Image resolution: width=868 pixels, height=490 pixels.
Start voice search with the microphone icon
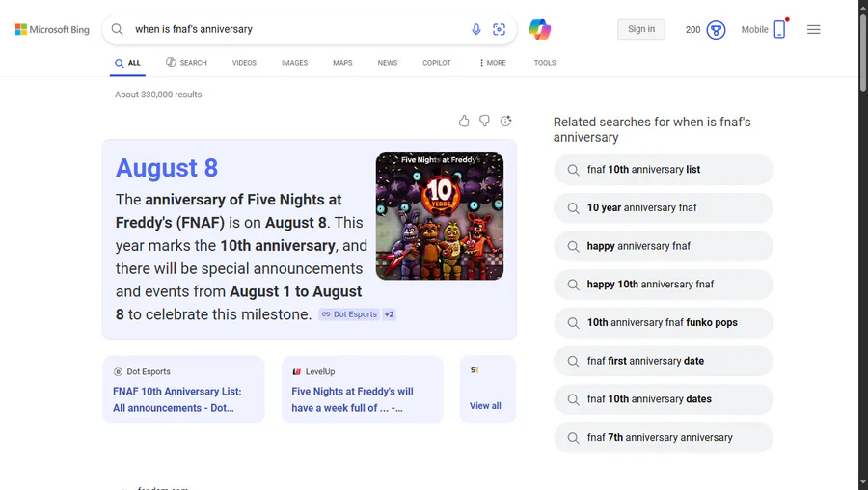click(476, 29)
